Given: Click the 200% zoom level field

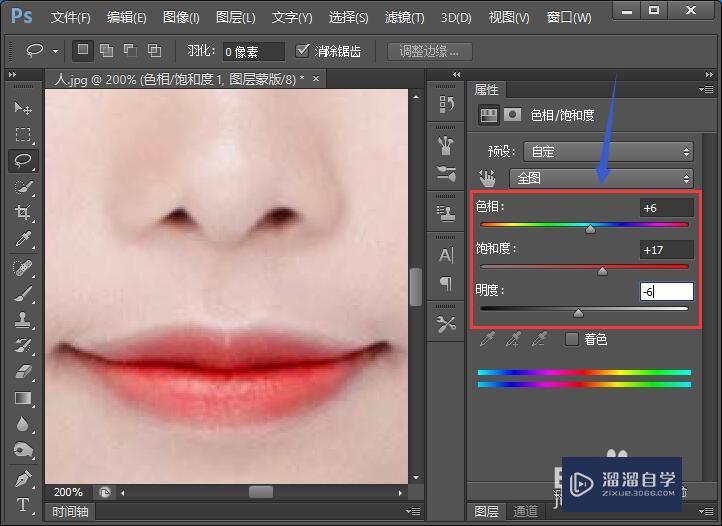Looking at the screenshot, I should 68,492.
